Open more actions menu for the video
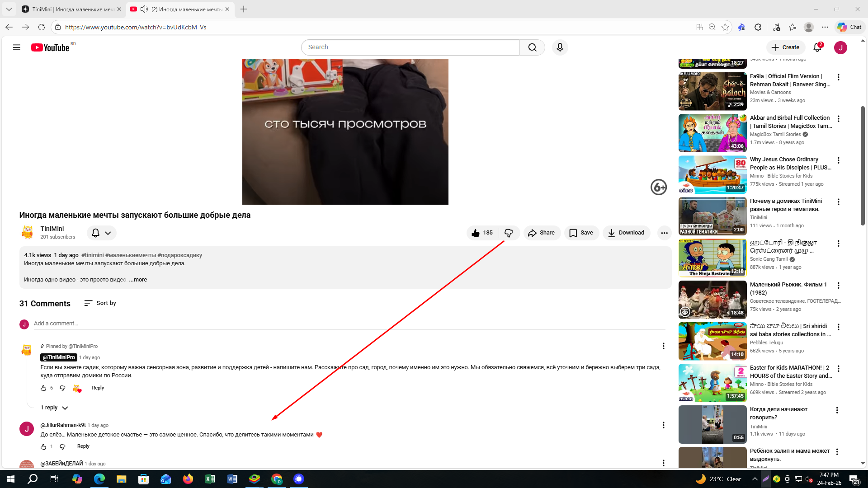Viewport: 868px width, 488px height. point(664,233)
